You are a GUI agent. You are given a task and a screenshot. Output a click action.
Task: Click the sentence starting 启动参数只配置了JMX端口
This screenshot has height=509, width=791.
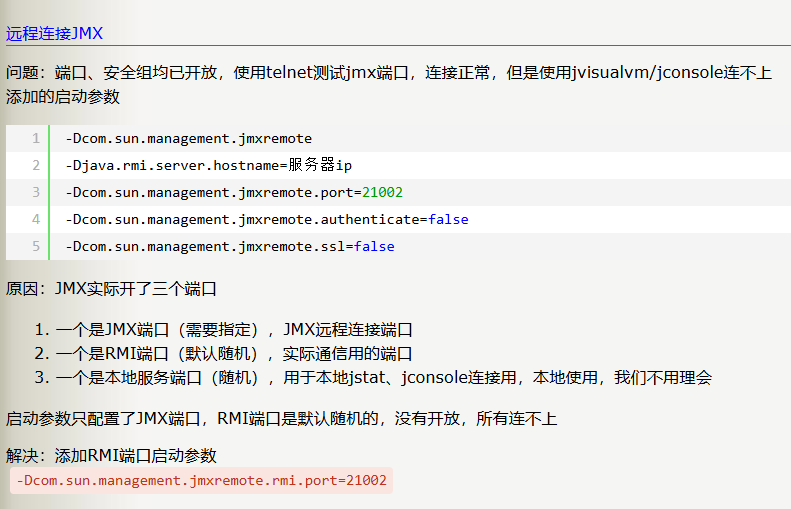pyautogui.click(x=281, y=419)
